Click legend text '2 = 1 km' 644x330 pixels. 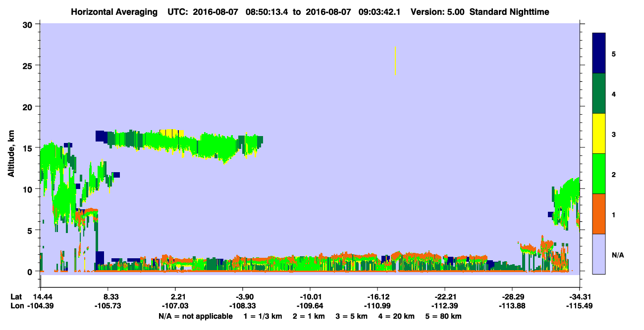coord(310,316)
